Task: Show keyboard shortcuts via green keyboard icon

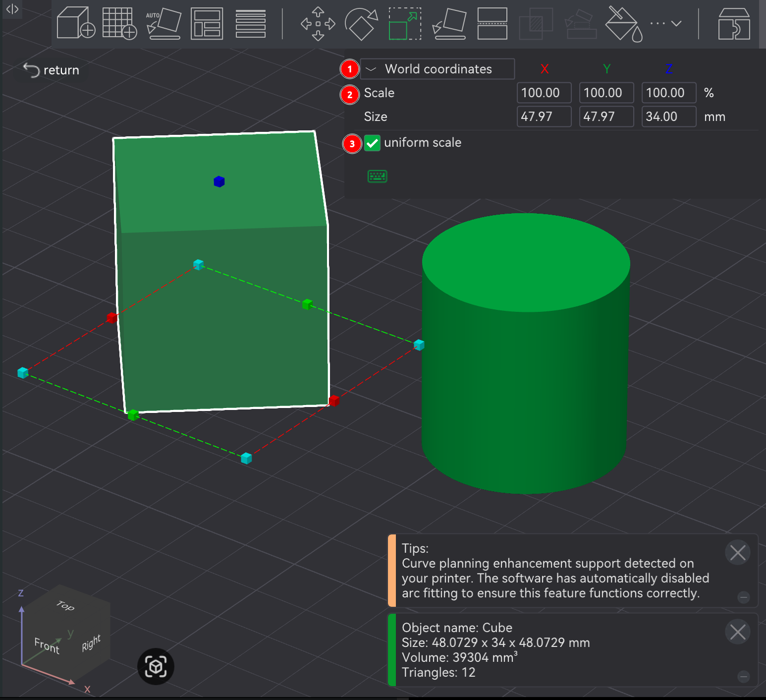Action: point(378,176)
